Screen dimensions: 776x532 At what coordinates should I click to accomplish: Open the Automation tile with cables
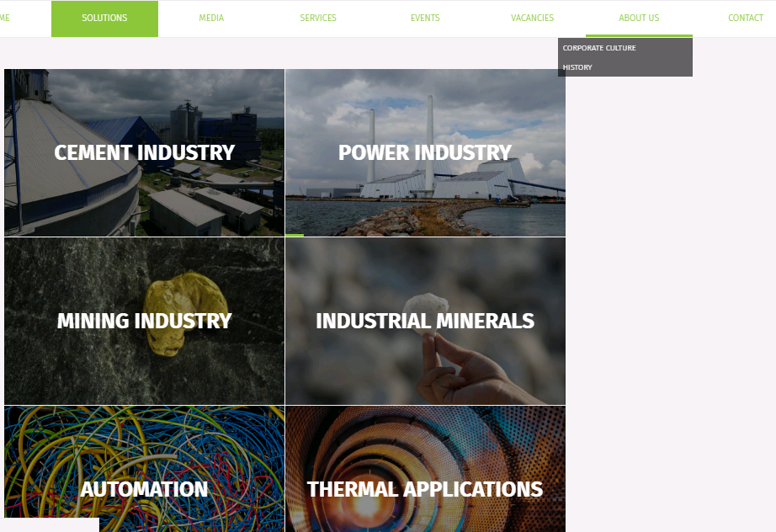pos(144,489)
